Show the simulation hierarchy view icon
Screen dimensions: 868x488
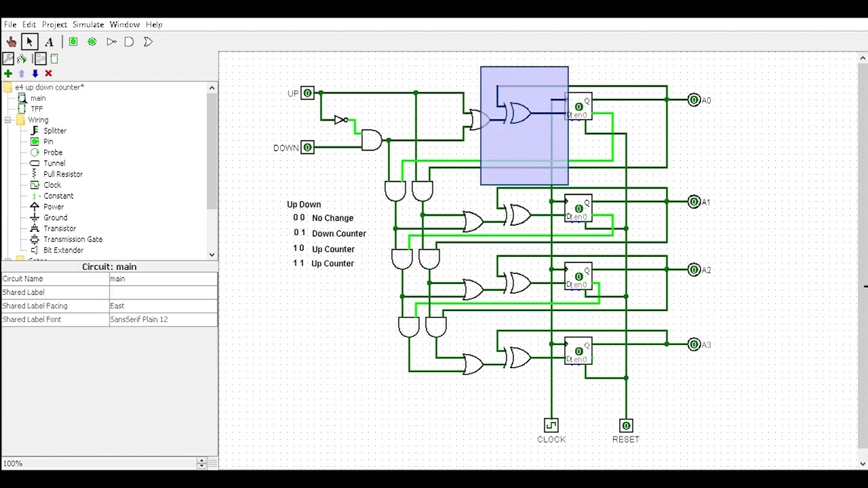point(22,59)
